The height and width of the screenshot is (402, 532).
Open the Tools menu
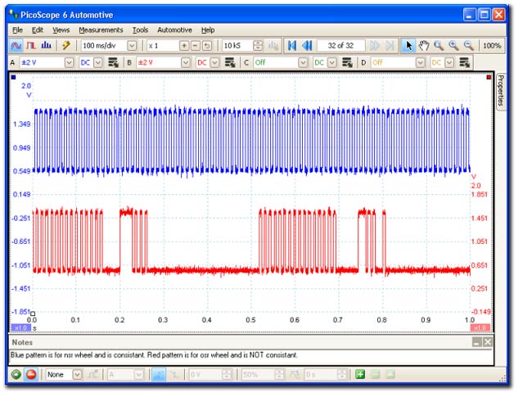[x=140, y=29]
